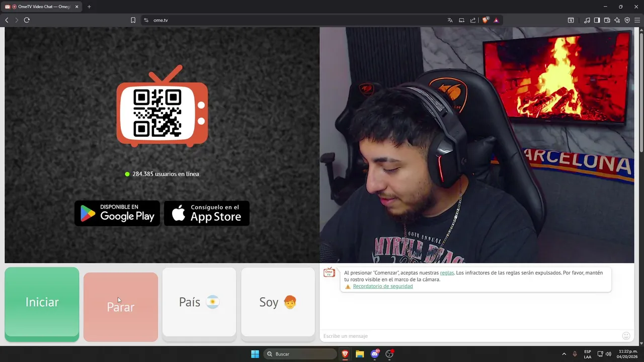This screenshot has width=644, height=362.
Task: Open Discord from the taskbar
Action: point(375,354)
